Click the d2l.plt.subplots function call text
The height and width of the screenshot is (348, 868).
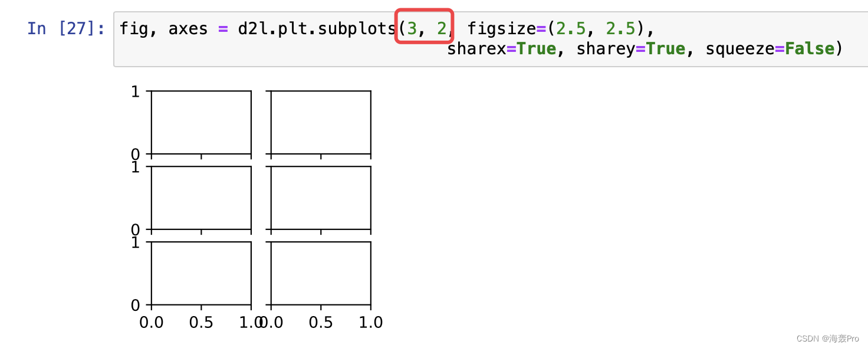(x=317, y=28)
